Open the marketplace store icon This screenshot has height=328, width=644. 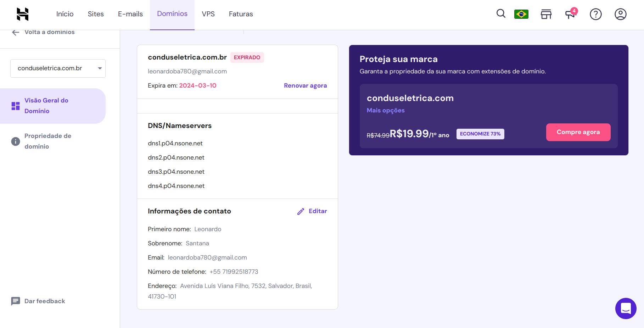coord(546,14)
